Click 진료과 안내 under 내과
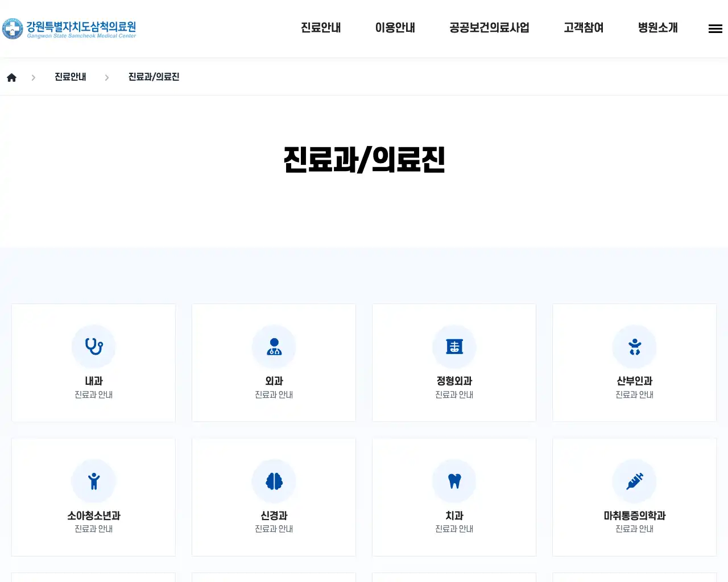Screen dimensions: 728x582 94,394
